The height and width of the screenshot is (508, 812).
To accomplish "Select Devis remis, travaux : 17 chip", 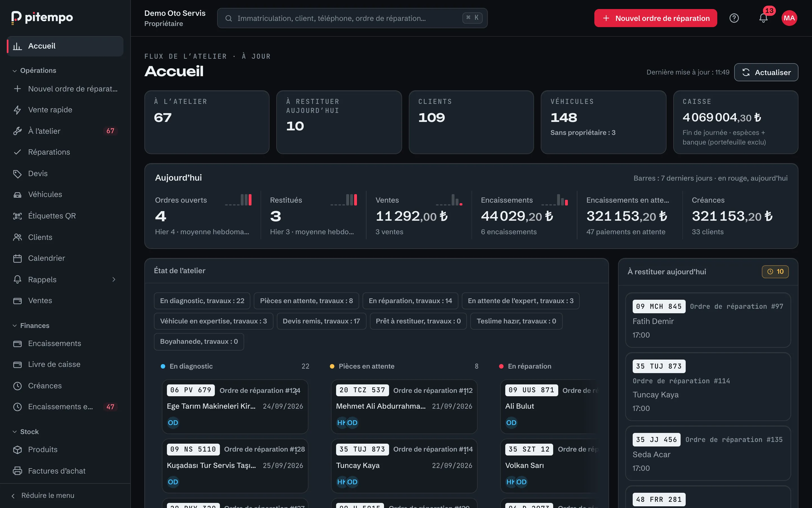I will coord(321,321).
